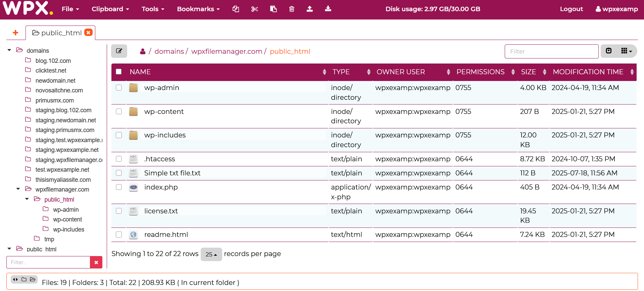Collapse the domains tree node arrow

click(9, 50)
